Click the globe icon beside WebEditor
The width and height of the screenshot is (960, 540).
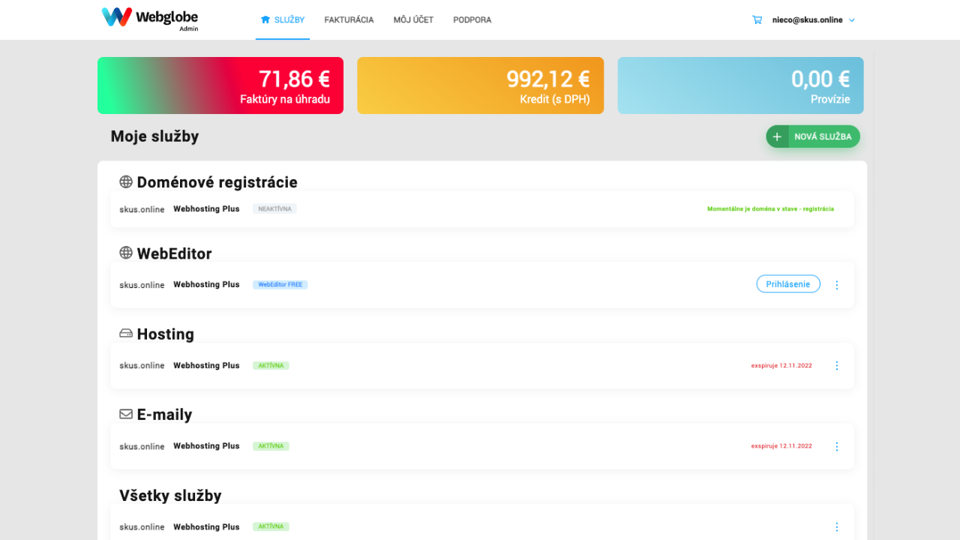[126, 253]
